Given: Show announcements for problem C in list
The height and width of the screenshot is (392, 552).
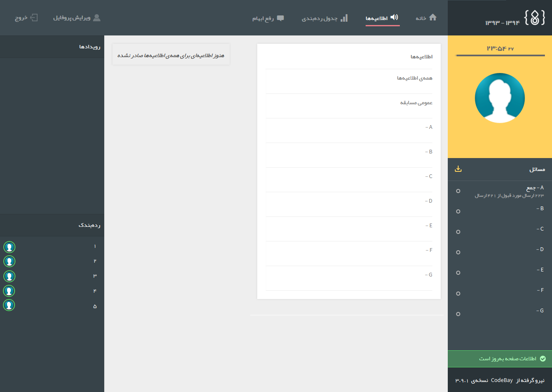Looking at the screenshot, I should 429,176.
